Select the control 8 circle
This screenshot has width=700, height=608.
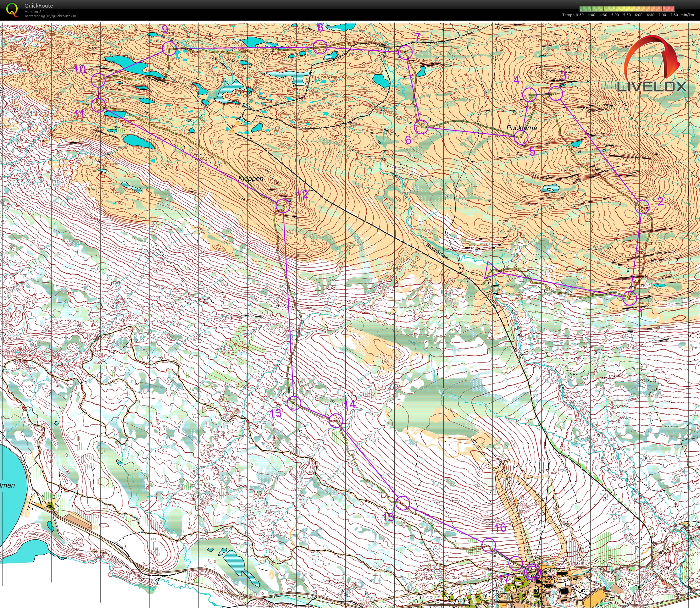(x=319, y=47)
